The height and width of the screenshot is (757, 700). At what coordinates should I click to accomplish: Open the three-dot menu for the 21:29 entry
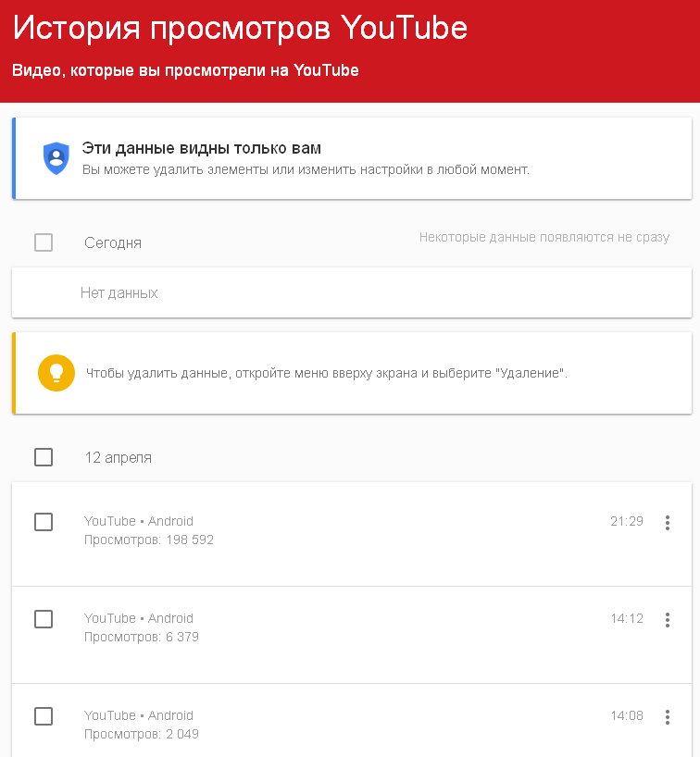pyautogui.click(x=668, y=522)
